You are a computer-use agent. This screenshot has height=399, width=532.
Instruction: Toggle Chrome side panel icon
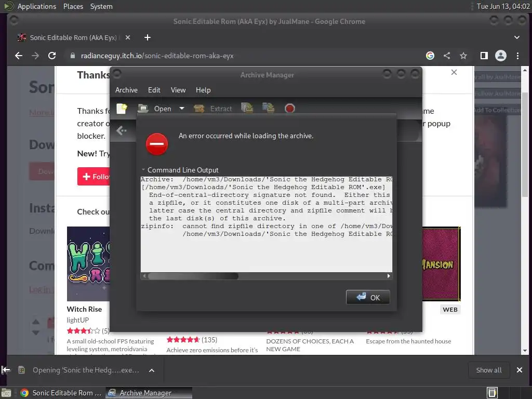(x=484, y=56)
